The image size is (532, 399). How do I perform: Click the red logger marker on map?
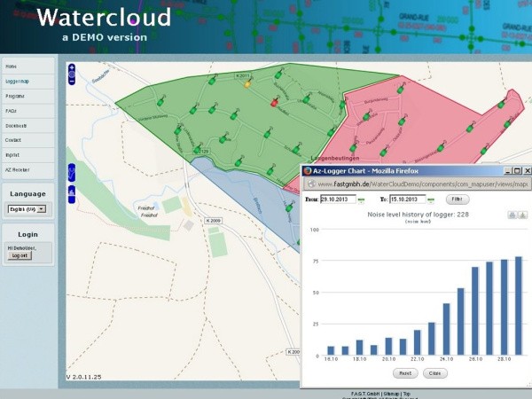click(274, 102)
